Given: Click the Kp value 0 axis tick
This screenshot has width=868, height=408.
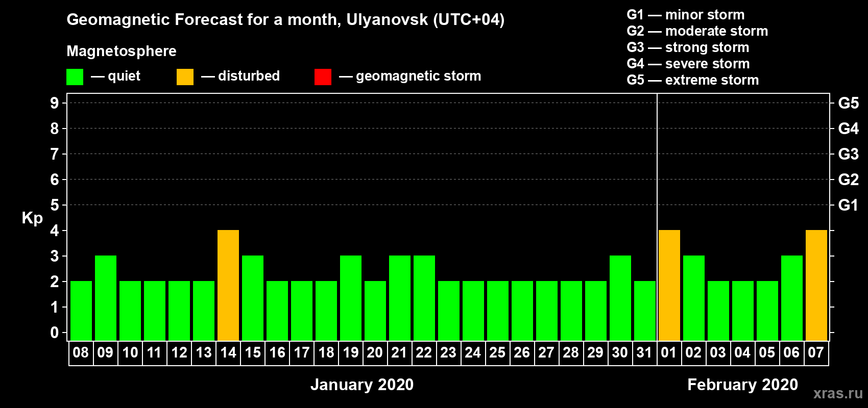Looking at the screenshot, I should [55, 333].
